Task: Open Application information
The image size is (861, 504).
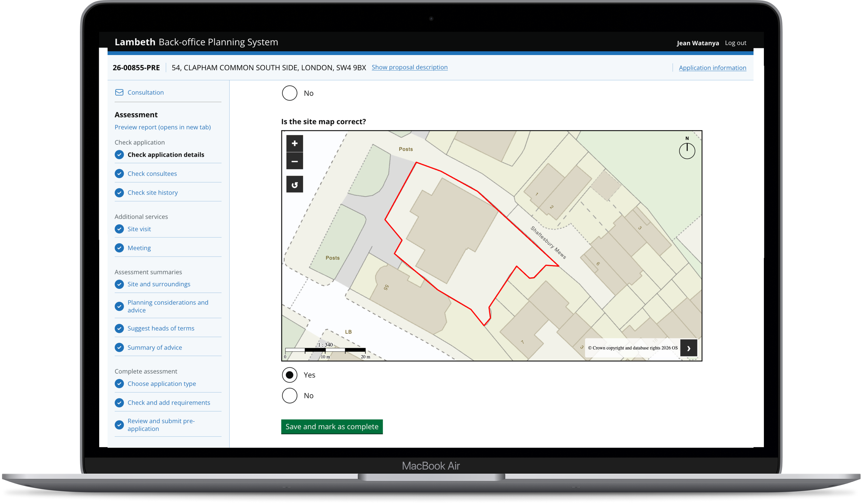Action: pos(712,67)
